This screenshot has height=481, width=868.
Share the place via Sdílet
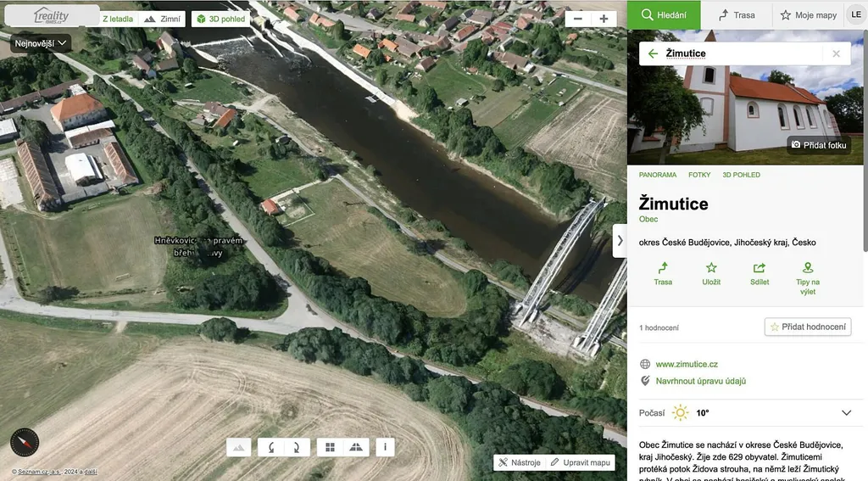coord(759,273)
